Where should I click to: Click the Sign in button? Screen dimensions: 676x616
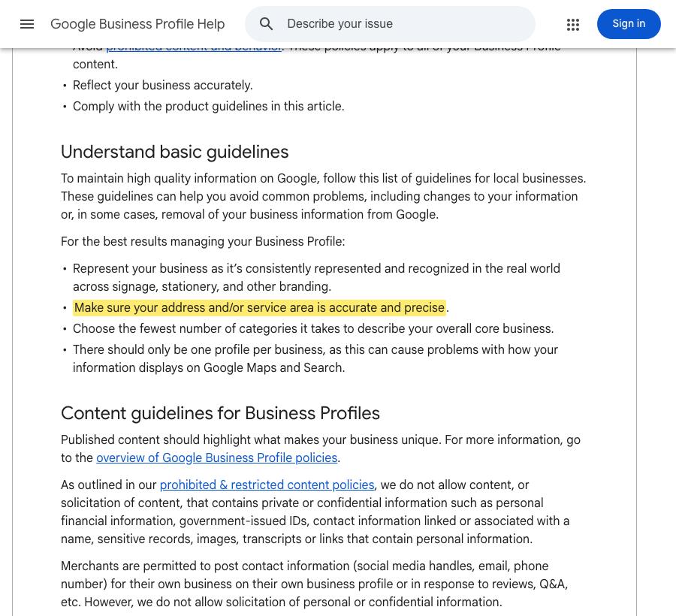point(629,24)
